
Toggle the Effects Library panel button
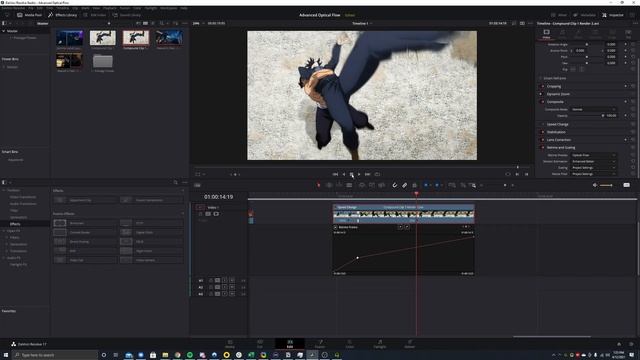(62, 15)
